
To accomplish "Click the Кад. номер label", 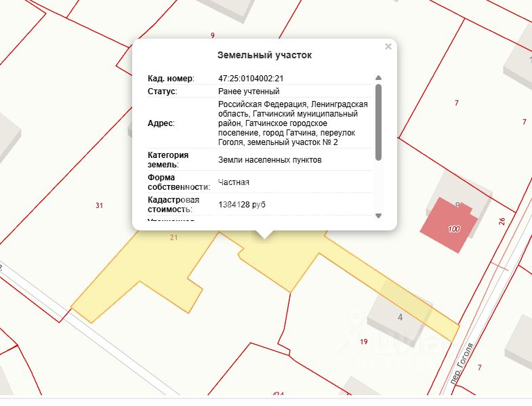I will (x=171, y=79).
